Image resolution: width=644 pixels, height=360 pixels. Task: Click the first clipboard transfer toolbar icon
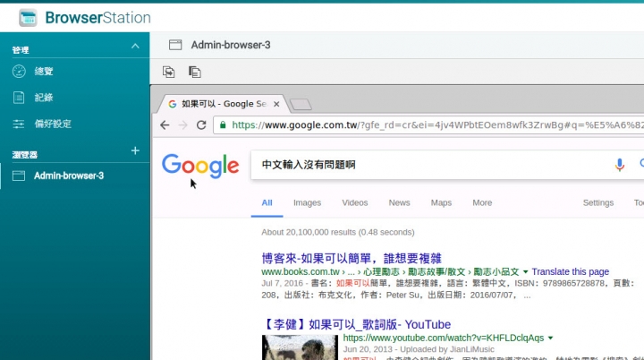168,72
